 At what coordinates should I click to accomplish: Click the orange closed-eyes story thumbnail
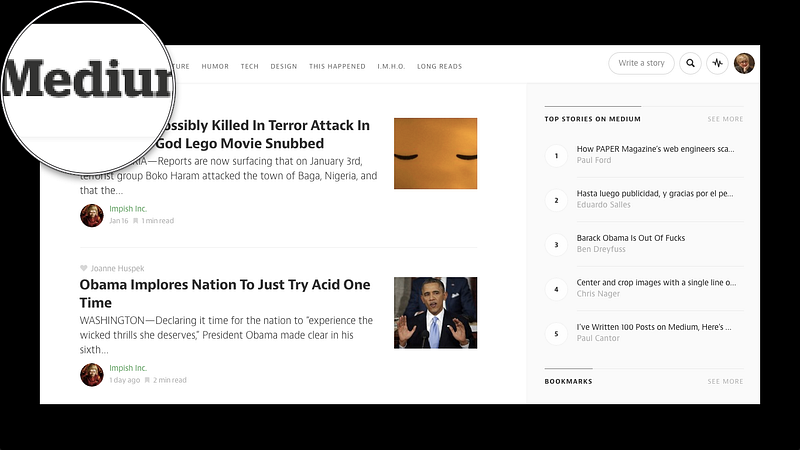435,154
